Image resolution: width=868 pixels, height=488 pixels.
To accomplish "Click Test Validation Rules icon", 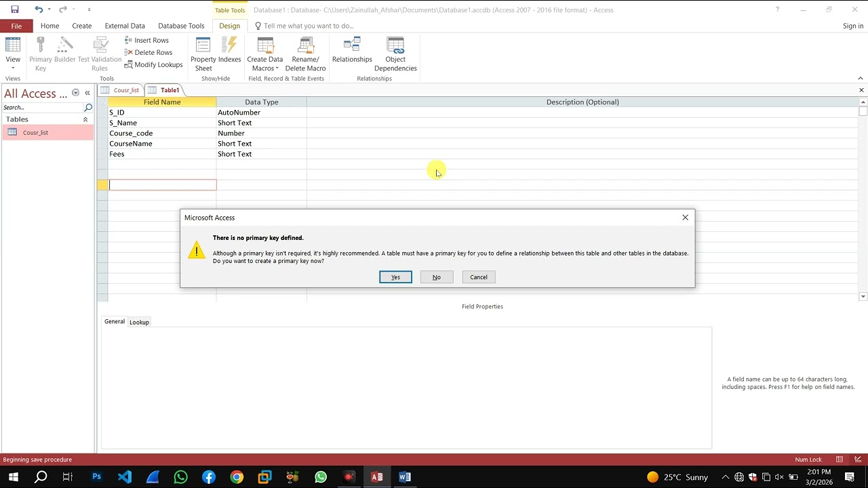I will coord(100,45).
